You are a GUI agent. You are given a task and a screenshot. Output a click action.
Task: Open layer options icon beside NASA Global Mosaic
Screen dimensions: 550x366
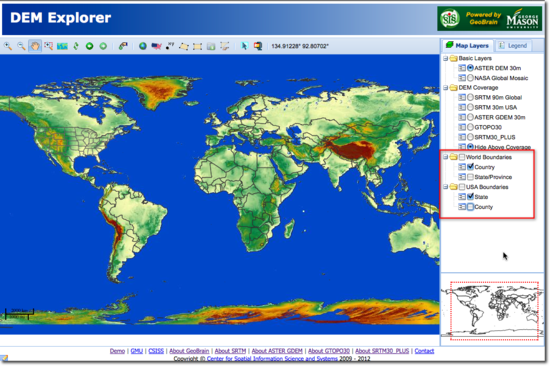462,78
